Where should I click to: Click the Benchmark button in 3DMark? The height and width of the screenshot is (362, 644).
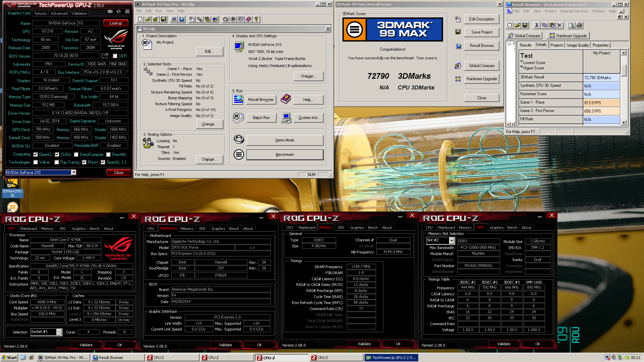tap(285, 155)
